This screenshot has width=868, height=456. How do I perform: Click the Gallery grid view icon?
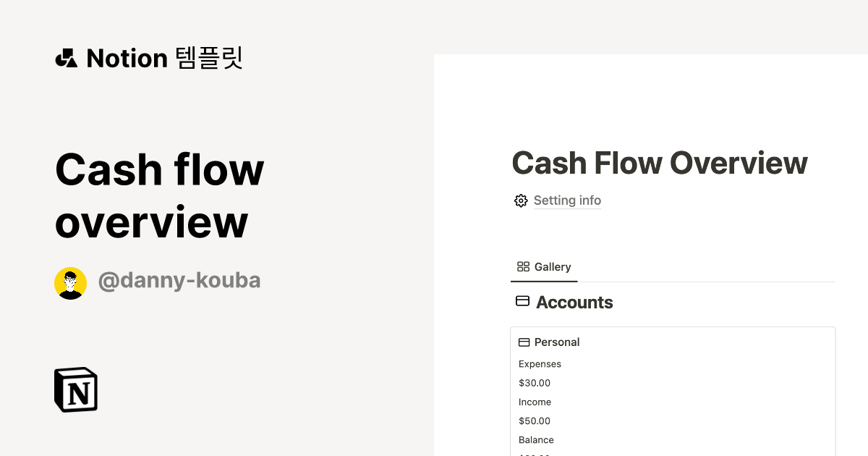(523, 266)
